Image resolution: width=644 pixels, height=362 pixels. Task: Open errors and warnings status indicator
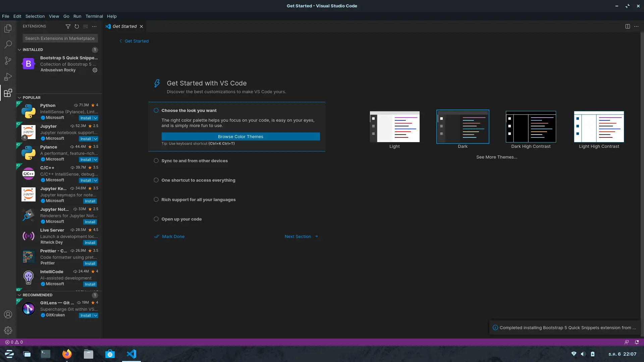click(x=14, y=342)
